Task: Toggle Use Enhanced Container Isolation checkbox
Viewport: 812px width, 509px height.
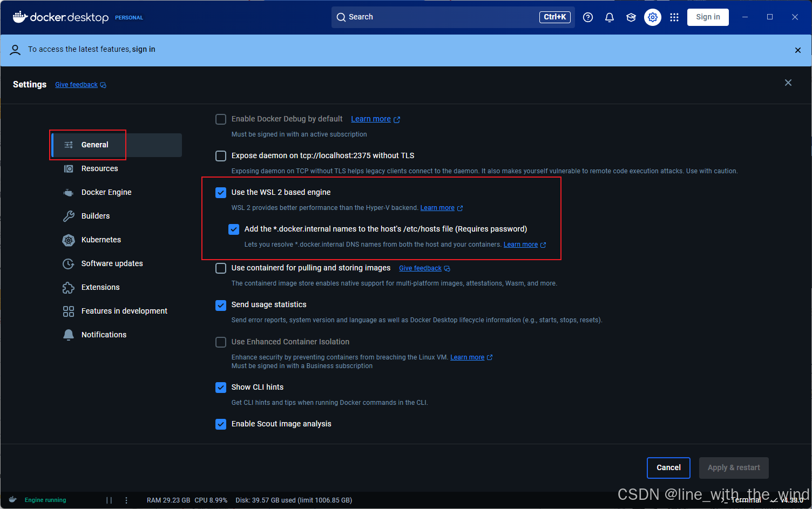Action: [221, 342]
